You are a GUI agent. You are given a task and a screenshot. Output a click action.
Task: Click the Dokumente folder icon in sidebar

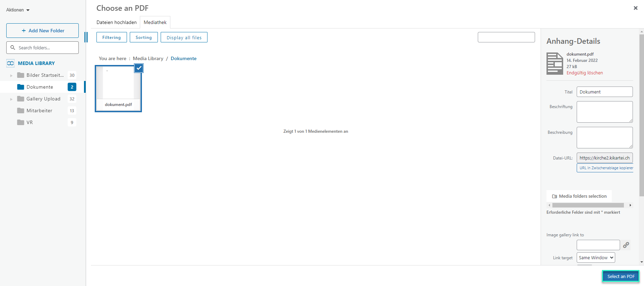click(x=21, y=87)
